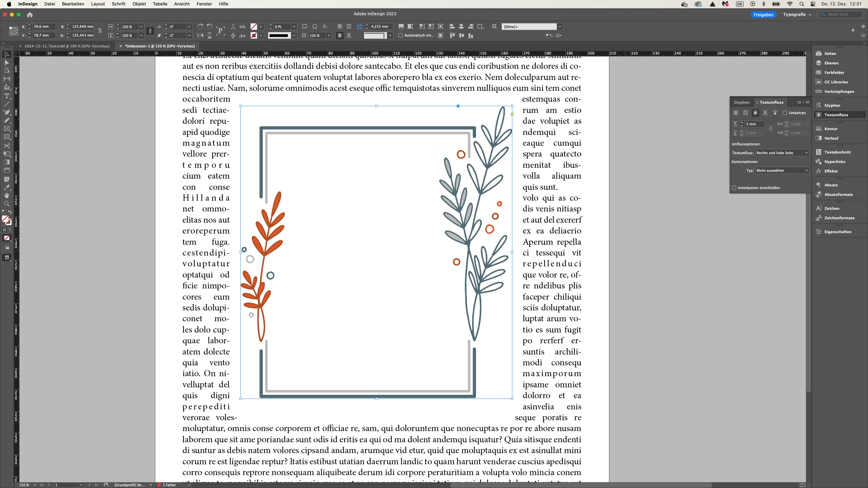868x488 pixels.
Task: Expand the Typografie workspace switcher
Action: pos(797,15)
